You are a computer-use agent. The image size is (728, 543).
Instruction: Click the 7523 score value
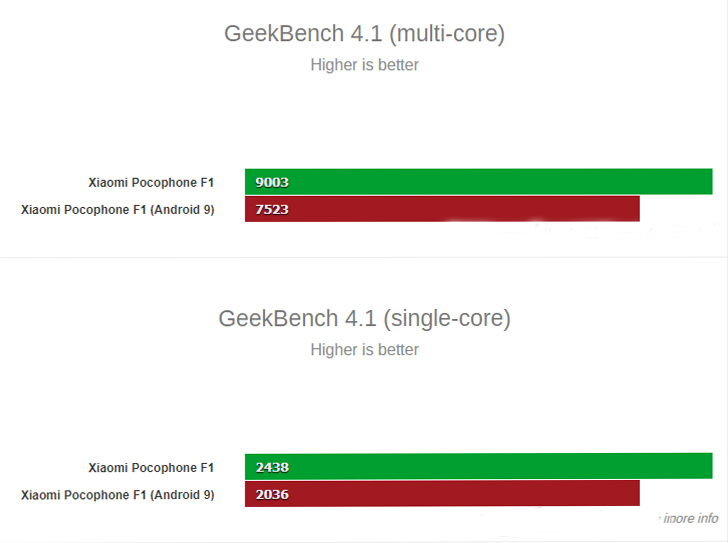(x=272, y=209)
